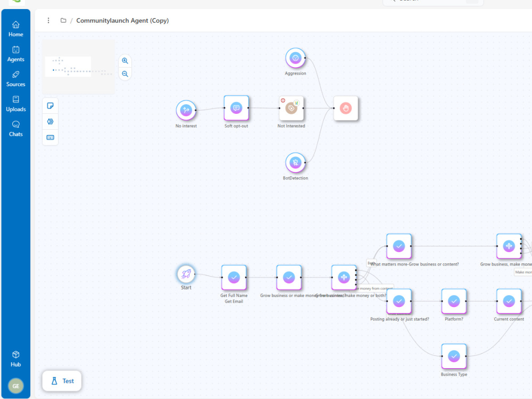Select the Aggression node
Image resolution: width=532 pixels, height=399 pixels.
coord(295,58)
